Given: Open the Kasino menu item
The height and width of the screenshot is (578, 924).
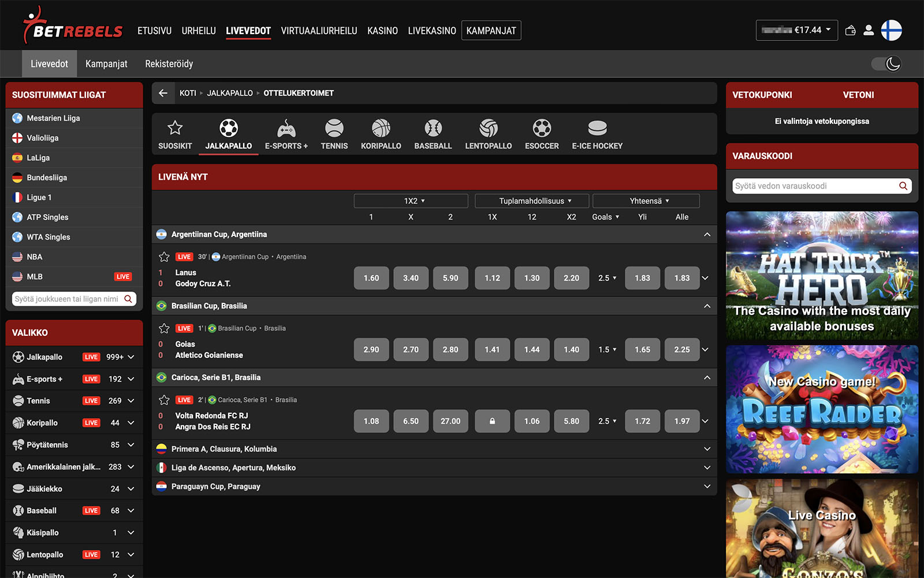Looking at the screenshot, I should [382, 31].
